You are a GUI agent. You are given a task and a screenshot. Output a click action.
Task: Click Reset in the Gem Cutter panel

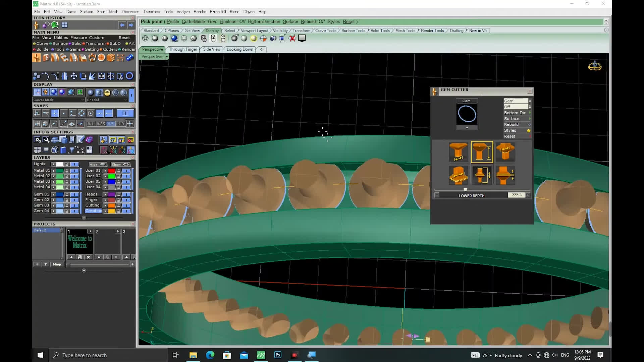tap(509, 136)
